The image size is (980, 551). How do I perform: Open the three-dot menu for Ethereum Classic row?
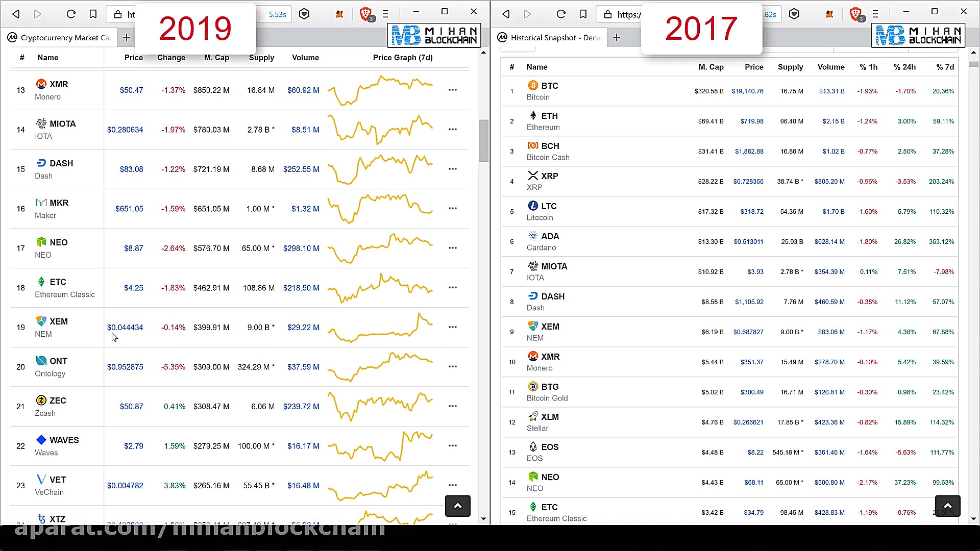point(453,287)
